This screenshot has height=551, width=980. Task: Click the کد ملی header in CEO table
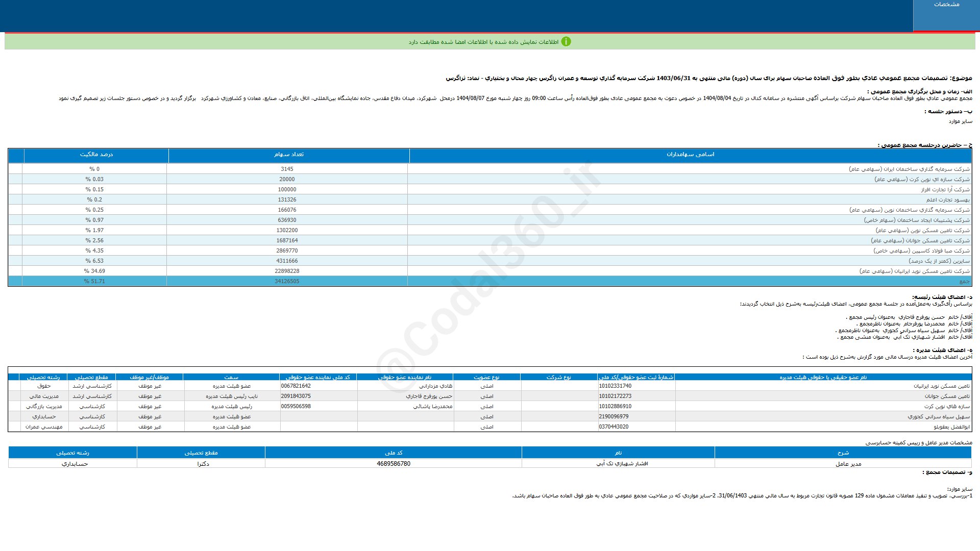click(x=393, y=453)
